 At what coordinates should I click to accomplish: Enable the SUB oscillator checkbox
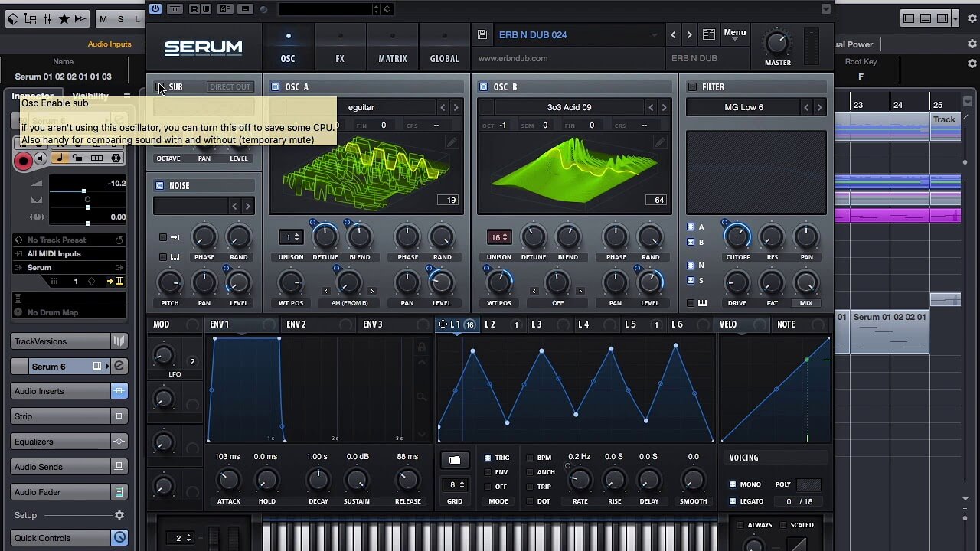159,87
